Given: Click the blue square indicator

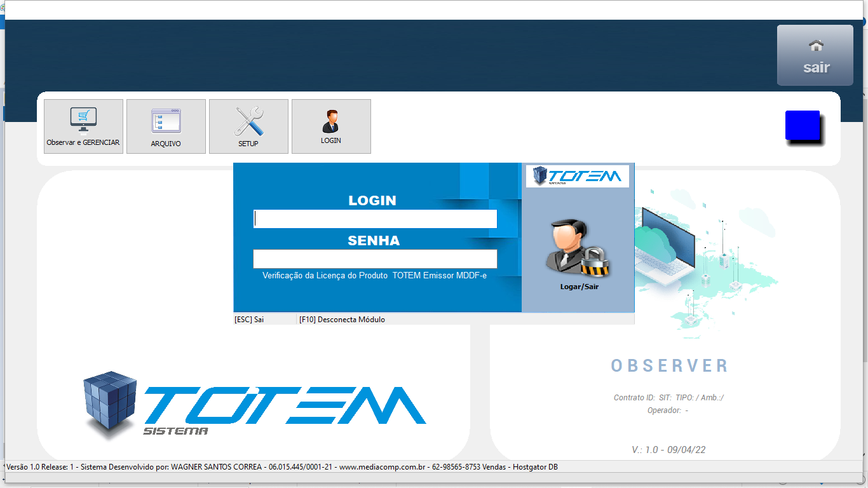Looking at the screenshot, I should coord(803,125).
